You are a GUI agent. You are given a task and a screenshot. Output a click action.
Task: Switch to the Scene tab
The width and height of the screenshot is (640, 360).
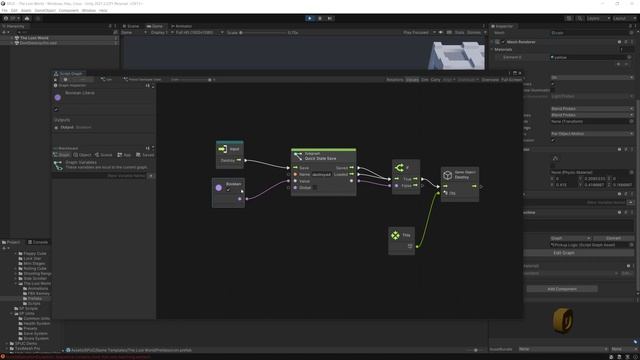click(x=131, y=26)
